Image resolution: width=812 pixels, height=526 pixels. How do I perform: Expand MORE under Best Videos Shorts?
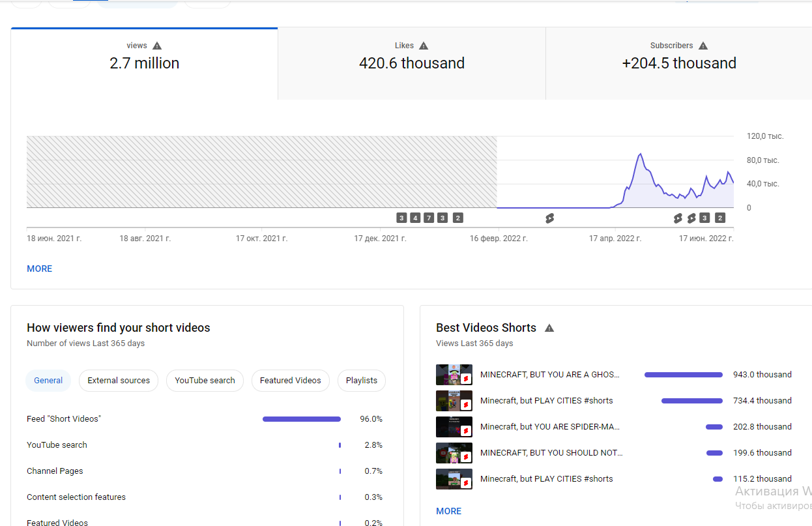pos(448,511)
